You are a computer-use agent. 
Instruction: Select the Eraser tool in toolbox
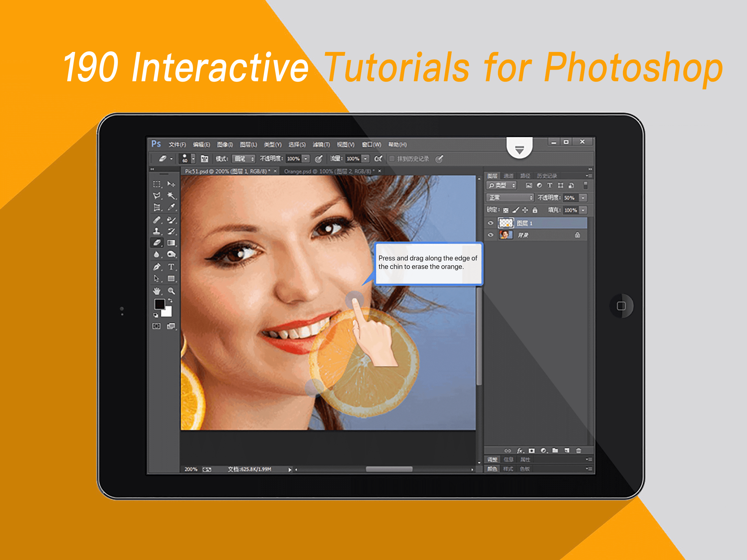click(x=157, y=243)
